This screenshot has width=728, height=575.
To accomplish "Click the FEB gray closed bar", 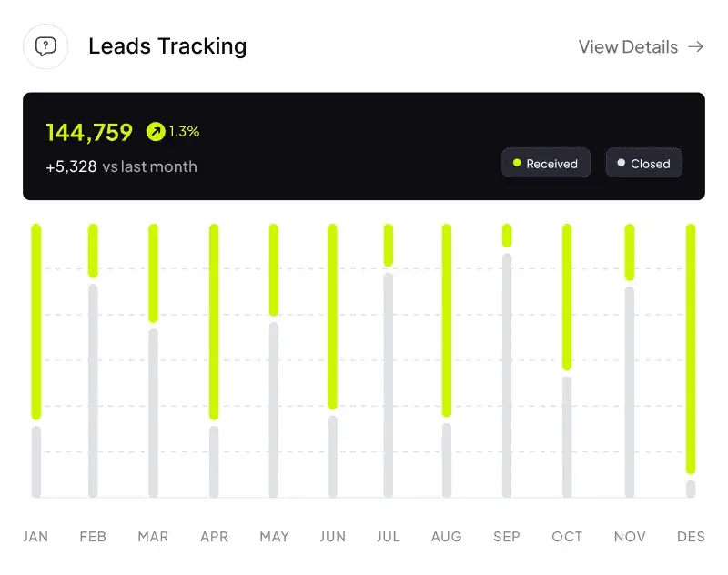I will coord(93,390).
